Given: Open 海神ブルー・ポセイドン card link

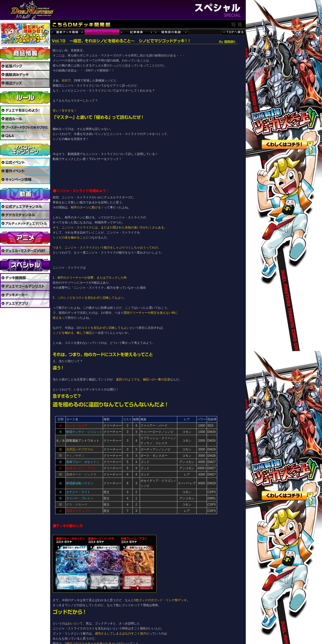Looking at the screenshot, I should click(x=83, y=462).
